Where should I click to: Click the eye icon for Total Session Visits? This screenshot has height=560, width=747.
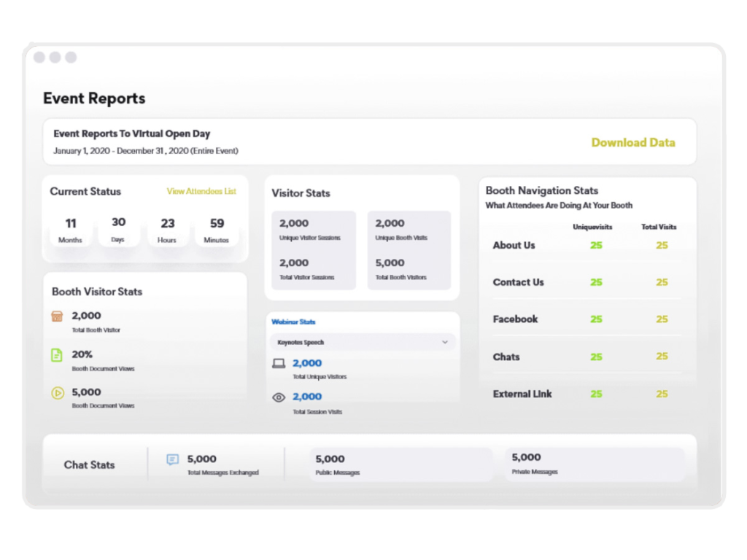pyautogui.click(x=279, y=397)
